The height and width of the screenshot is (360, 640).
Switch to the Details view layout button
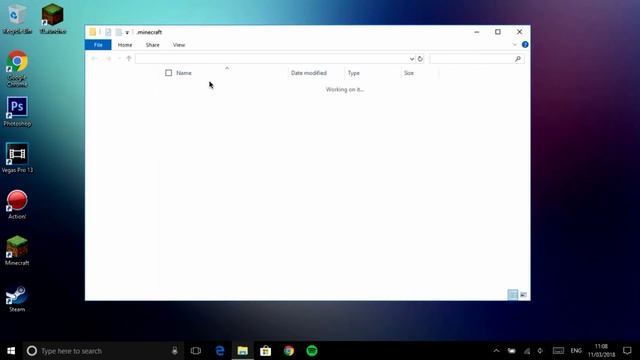[513, 294]
